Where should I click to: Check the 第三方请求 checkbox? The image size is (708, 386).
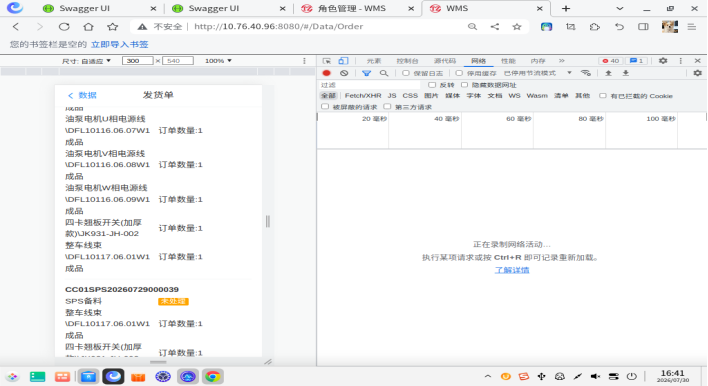[387, 107]
